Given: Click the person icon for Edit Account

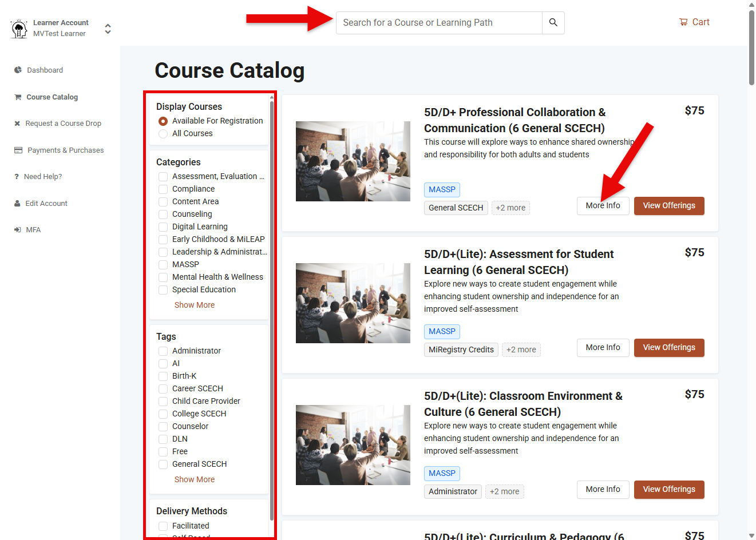Looking at the screenshot, I should coord(17,204).
